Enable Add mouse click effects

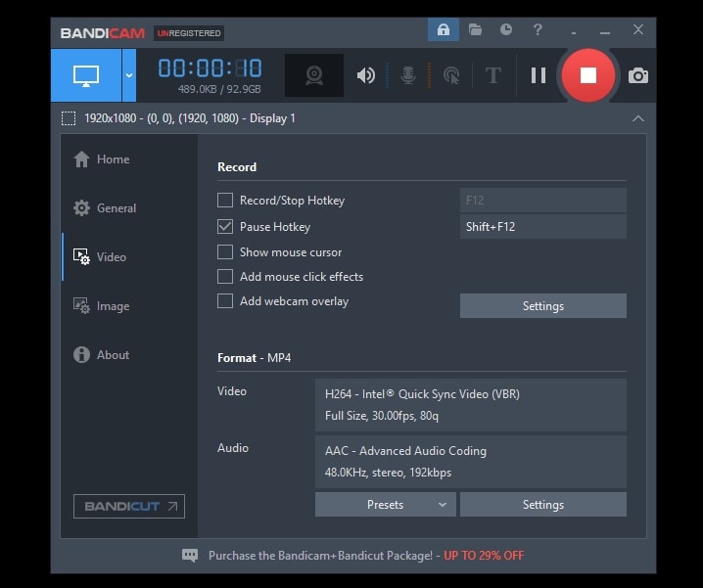click(225, 277)
